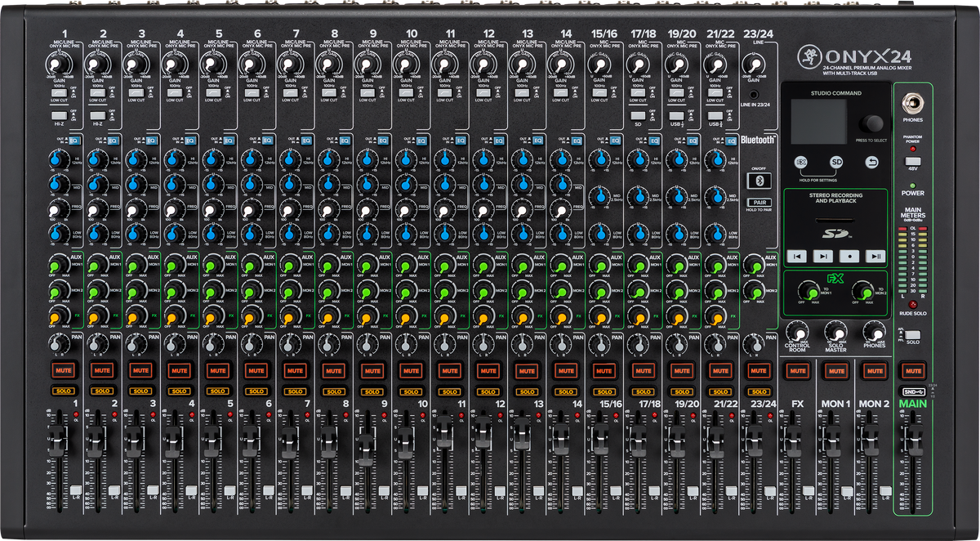Skip to previous track on SD transport
Image resolution: width=980 pixels, height=541 pixels.
coord(795,256)
